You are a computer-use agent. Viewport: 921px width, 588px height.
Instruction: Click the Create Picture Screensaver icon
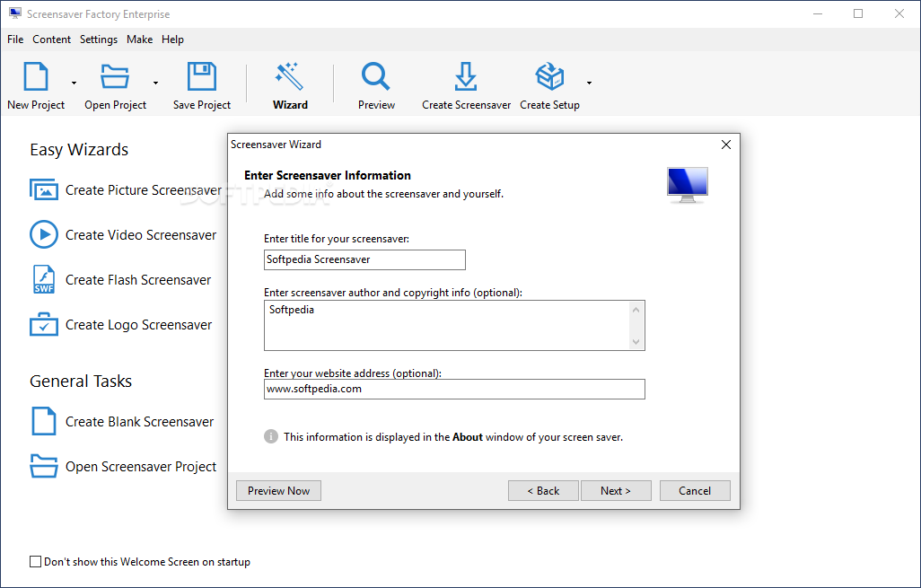point(44,189)
